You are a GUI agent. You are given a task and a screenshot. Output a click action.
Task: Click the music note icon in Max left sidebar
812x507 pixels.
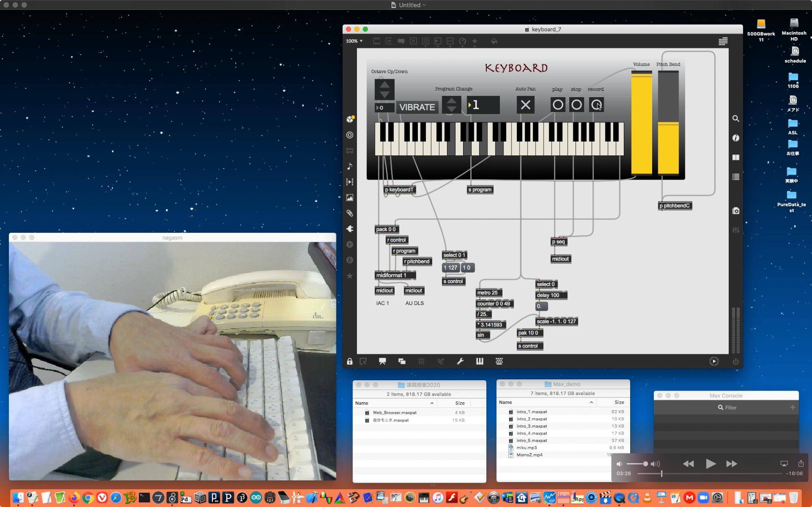(x=350, y=166)
